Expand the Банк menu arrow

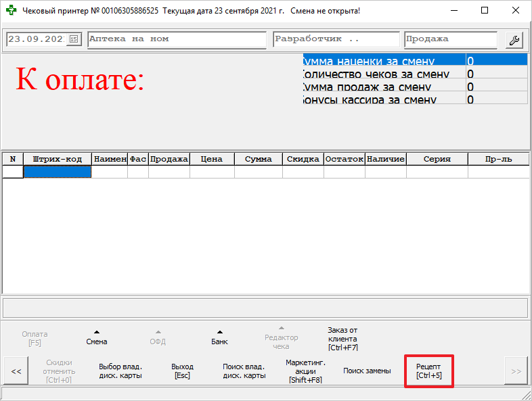[219, 332]
